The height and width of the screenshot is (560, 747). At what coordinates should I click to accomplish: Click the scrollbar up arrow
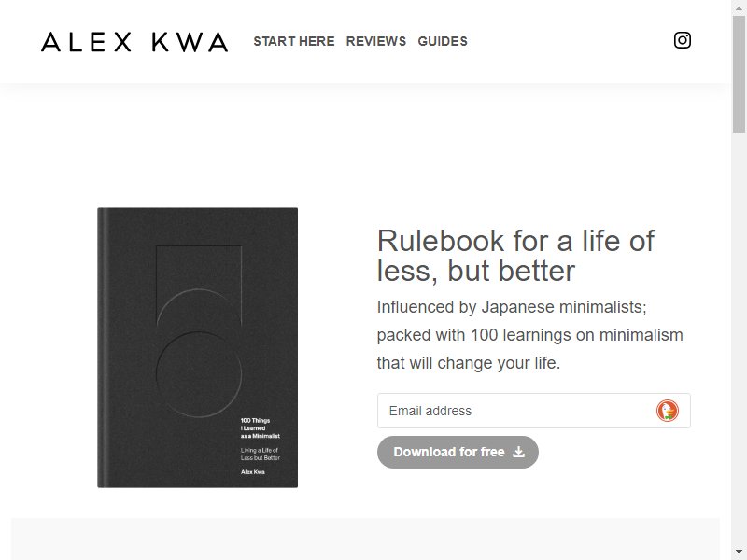tap(739, 7)
